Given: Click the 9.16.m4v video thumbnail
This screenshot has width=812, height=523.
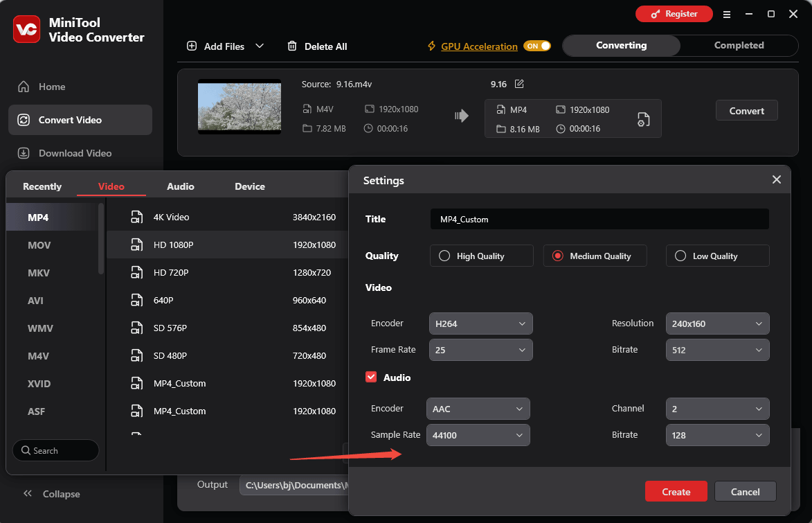Looking at the screenshot, I should click(x=240, y=107).
